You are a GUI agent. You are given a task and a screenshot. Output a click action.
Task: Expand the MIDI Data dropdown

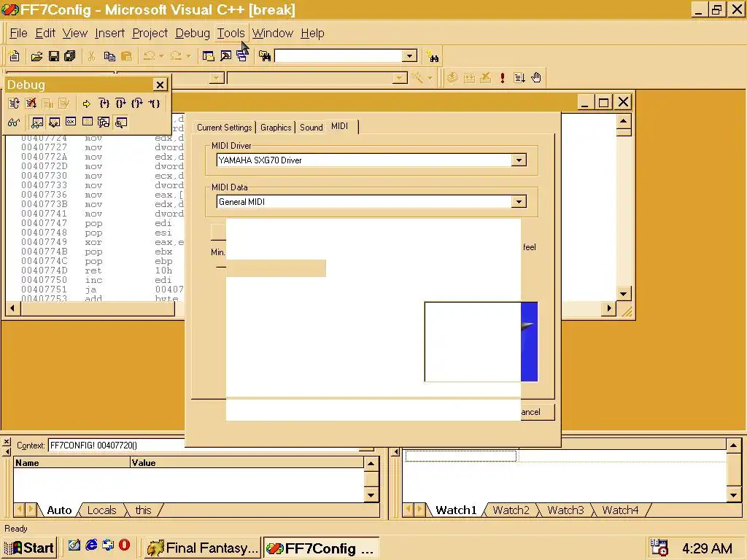click(x=519, y=202)
